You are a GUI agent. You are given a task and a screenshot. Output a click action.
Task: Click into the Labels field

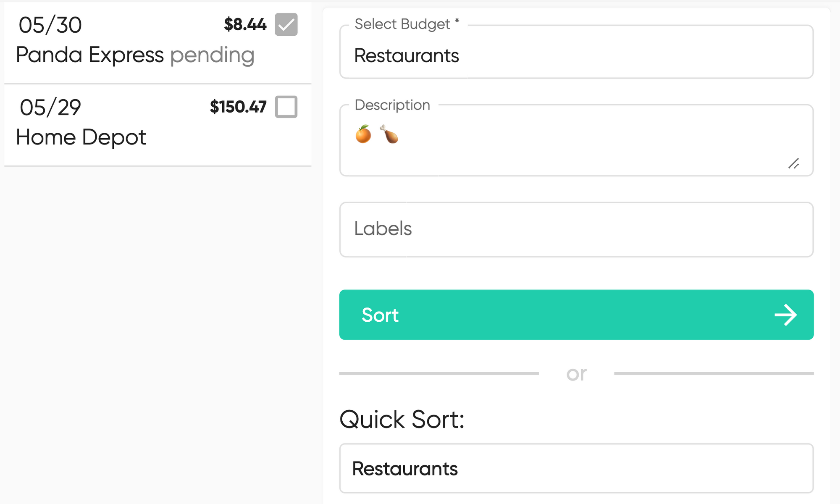click(576, 229)
